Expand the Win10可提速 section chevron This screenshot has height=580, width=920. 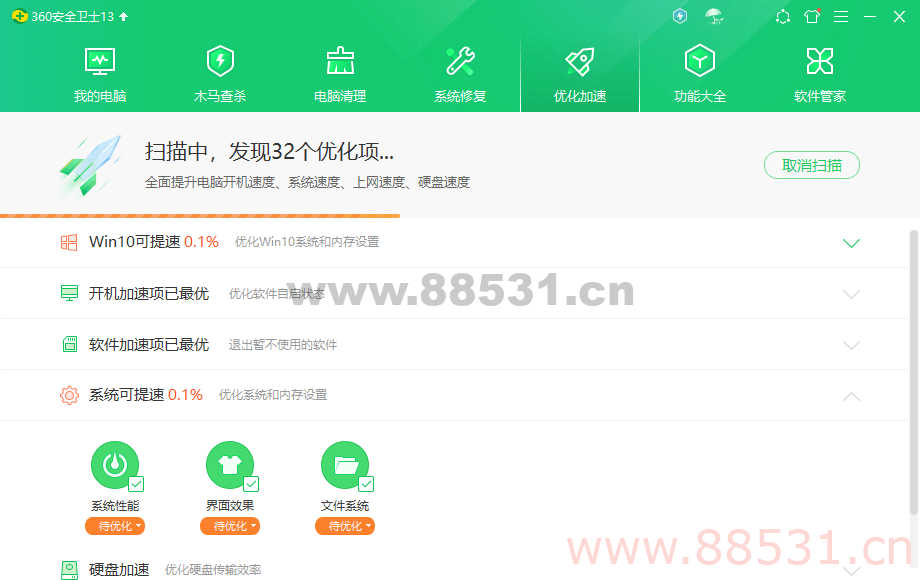pyautogui.click(x=851, y=243)
